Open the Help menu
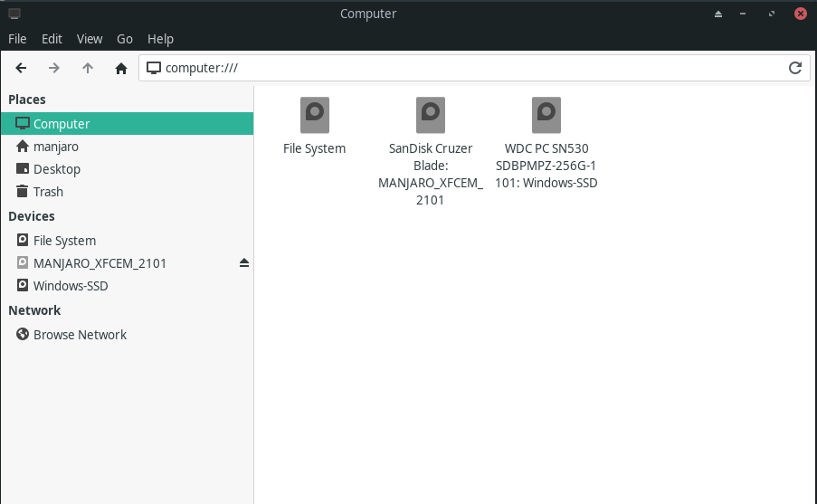Image resolution: width=817 pixels, height=504 pixels. tap(160, 39)
